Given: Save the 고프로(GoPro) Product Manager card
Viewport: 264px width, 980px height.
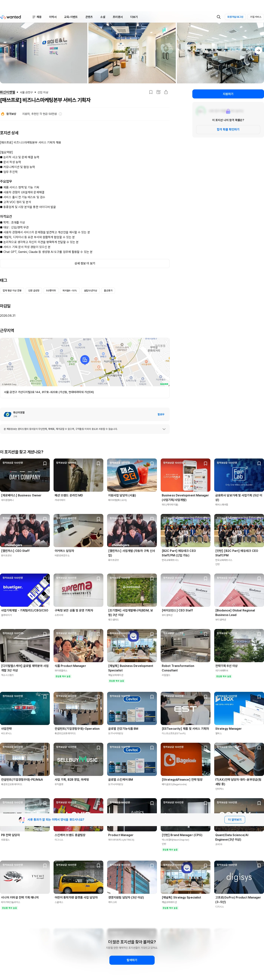Looking at the screenshot, I should [259, 866].
